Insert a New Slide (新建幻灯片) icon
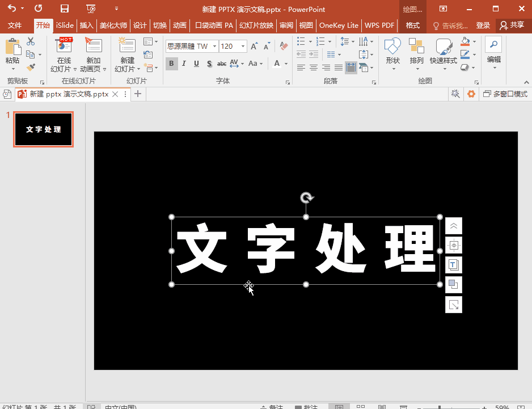 pyautogui.click(x=127, y=45)
